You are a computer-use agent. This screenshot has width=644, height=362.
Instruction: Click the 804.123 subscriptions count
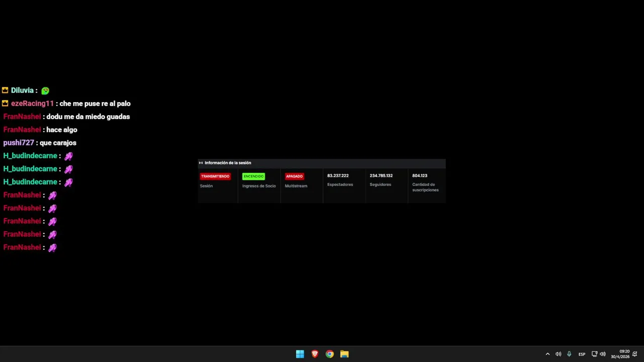point(420,175)
